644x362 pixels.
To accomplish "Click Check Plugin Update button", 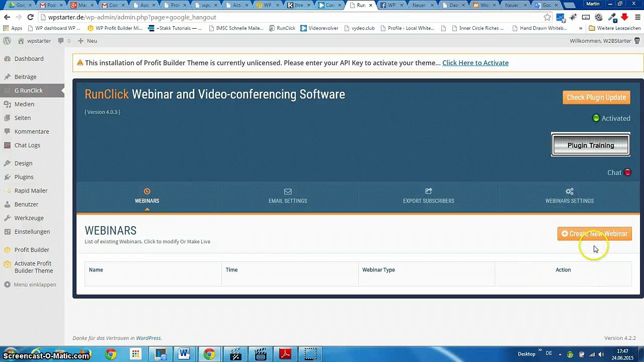I will 596,98.
